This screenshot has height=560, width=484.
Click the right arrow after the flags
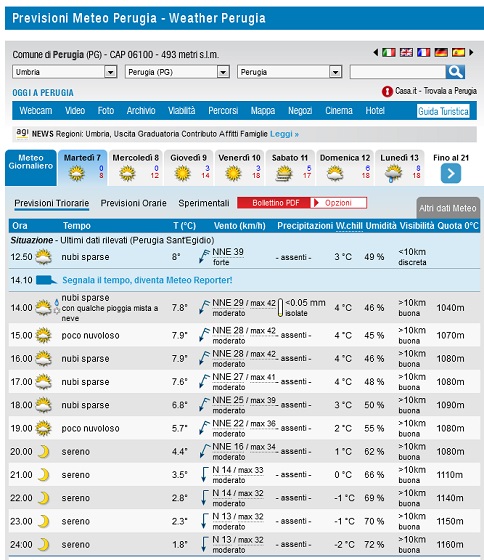(471, 52)
